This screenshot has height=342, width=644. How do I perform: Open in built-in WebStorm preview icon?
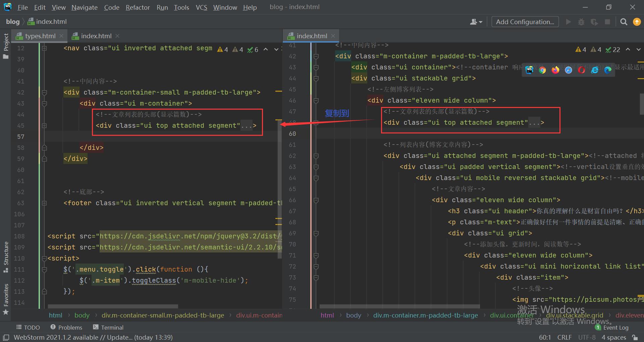[529, 70]
